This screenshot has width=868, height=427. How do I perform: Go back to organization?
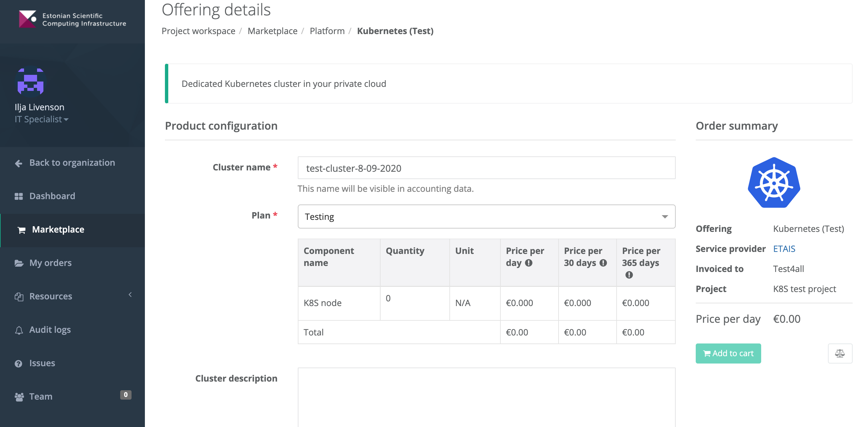tap(72, 163)
